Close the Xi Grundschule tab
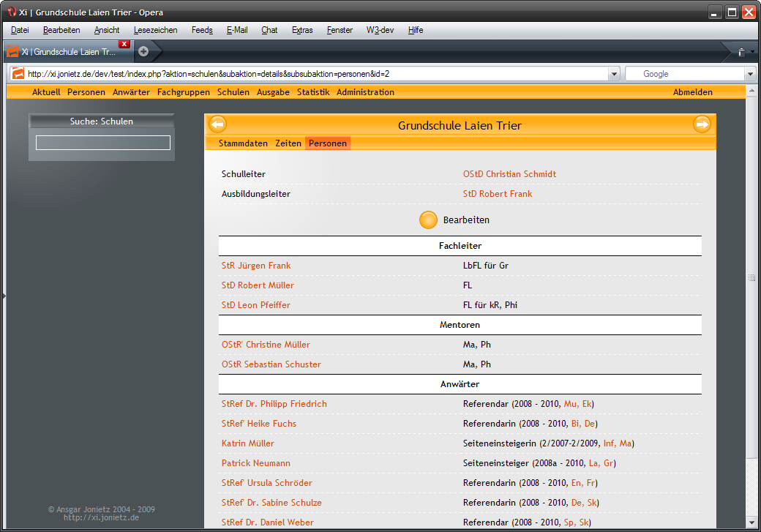 (x=124, y=44)
